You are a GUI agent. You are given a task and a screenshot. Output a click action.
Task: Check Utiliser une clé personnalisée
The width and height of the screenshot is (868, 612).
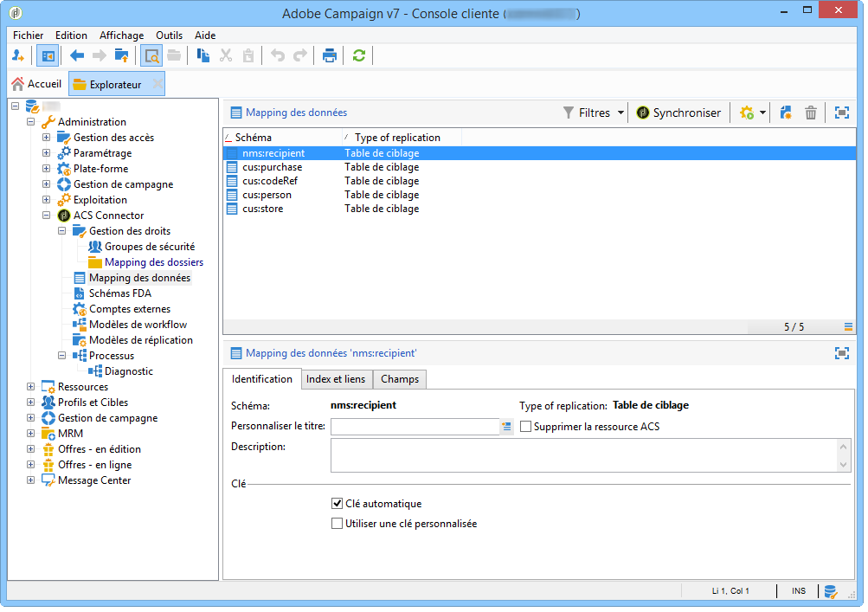point(337,524)
